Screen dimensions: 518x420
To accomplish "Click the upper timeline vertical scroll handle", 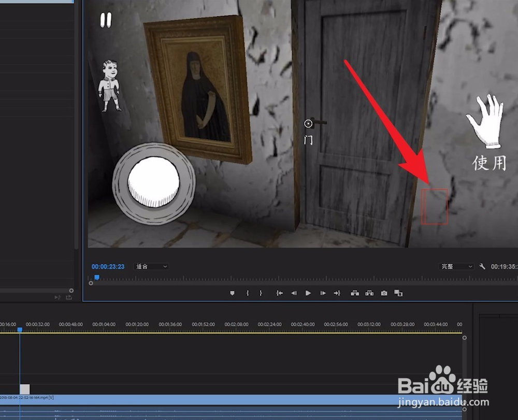I will click(465, 338).
